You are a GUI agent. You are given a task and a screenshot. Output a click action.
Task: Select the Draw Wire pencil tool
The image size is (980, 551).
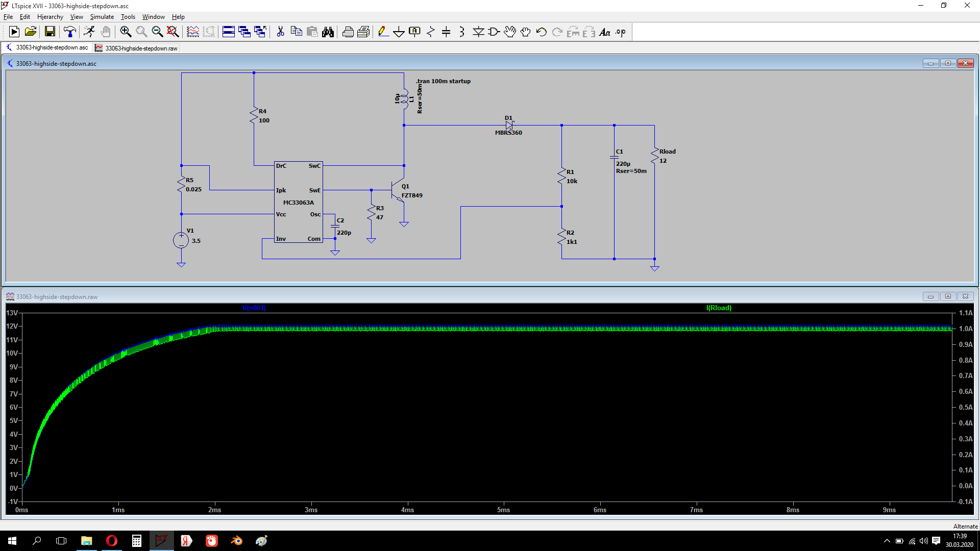tap(383, 32)
